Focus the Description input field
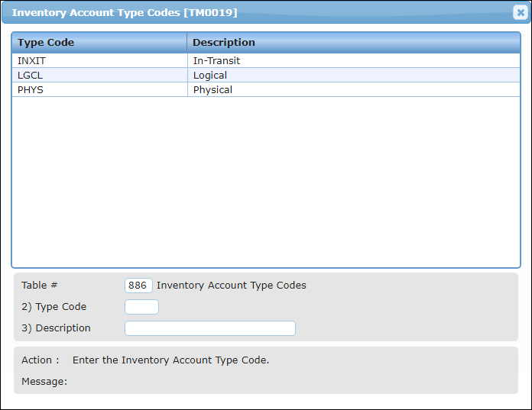 point(210,328)
